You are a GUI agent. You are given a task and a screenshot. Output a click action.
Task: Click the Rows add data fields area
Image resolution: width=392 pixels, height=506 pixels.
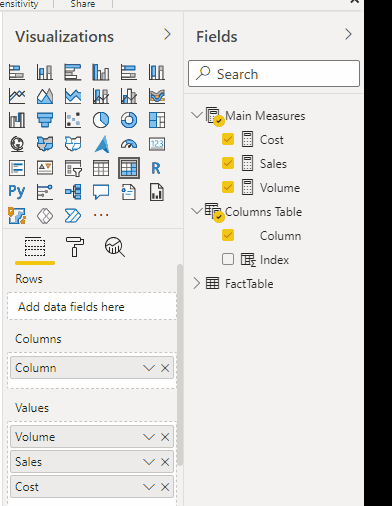click(92, 307)
